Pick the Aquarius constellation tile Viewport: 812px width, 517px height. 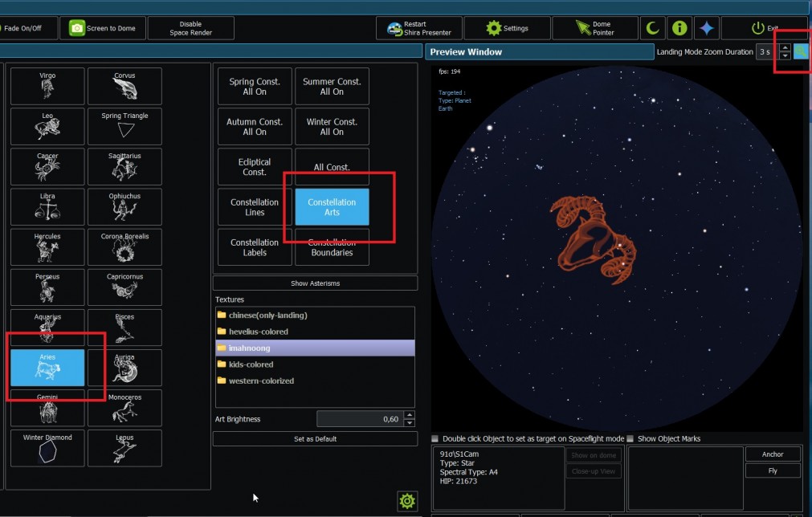coord(47,327)
